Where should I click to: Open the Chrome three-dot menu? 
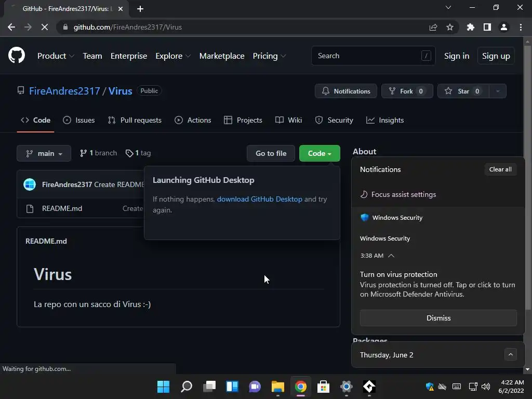(521, 27)
